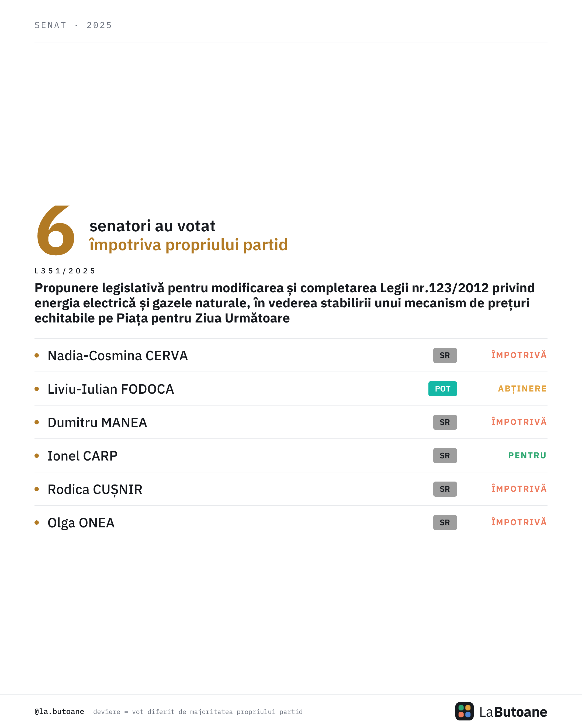Click the PENTRU vote label
Image resolution: width=582 pixels, height=728 pixels.
point(527,455)
